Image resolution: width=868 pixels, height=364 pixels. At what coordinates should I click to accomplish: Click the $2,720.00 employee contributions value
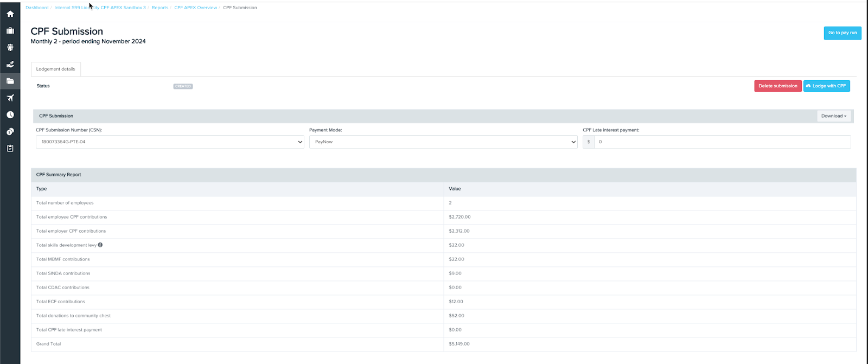click(x=459, y=217)
